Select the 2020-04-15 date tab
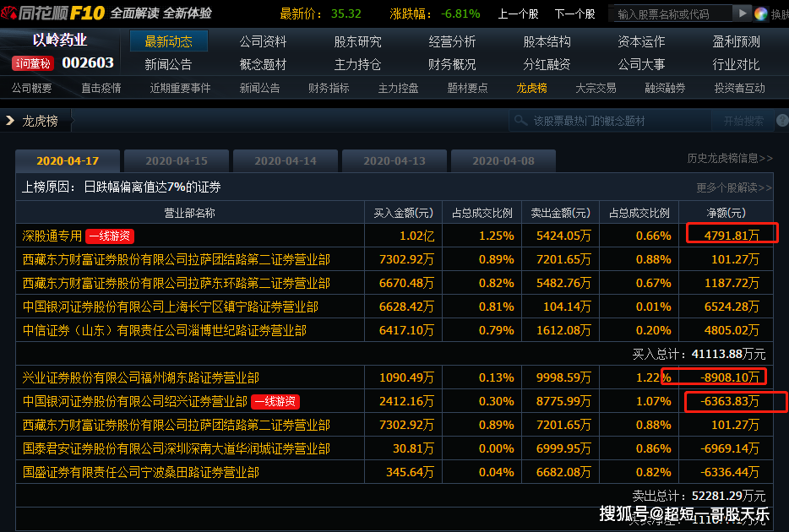Viewport: 789px width, 532px height. coord(177,161)
